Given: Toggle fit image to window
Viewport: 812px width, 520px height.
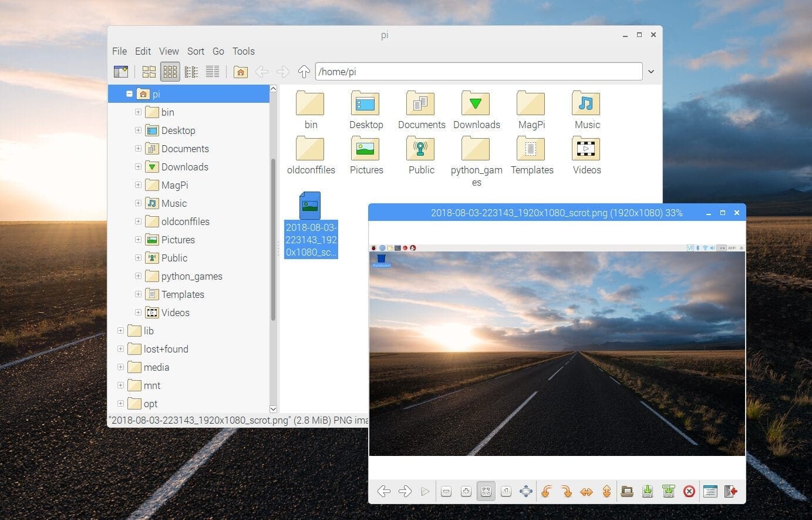Looking at the screenshot, I should (486, 491).
